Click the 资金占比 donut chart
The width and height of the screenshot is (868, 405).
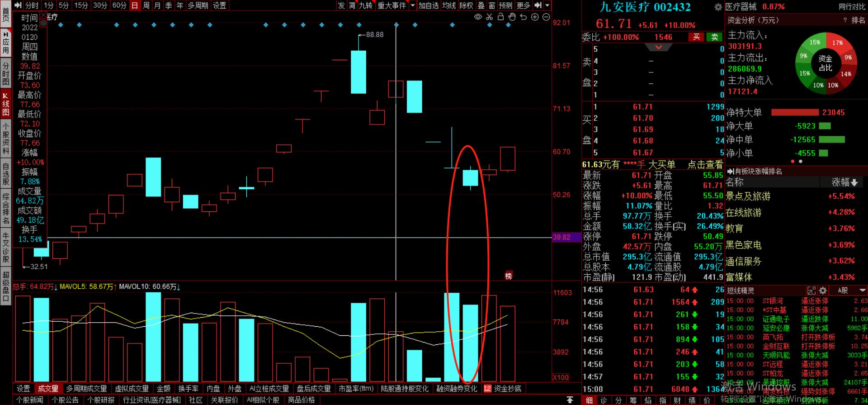825,63
